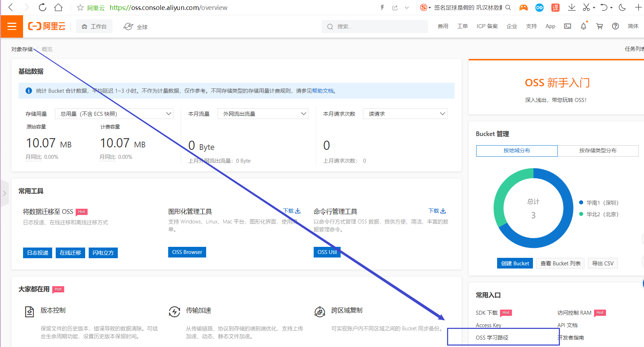Open the 版本控制 document icon
This screenshot has height=347, width=644.
(29, 312)
